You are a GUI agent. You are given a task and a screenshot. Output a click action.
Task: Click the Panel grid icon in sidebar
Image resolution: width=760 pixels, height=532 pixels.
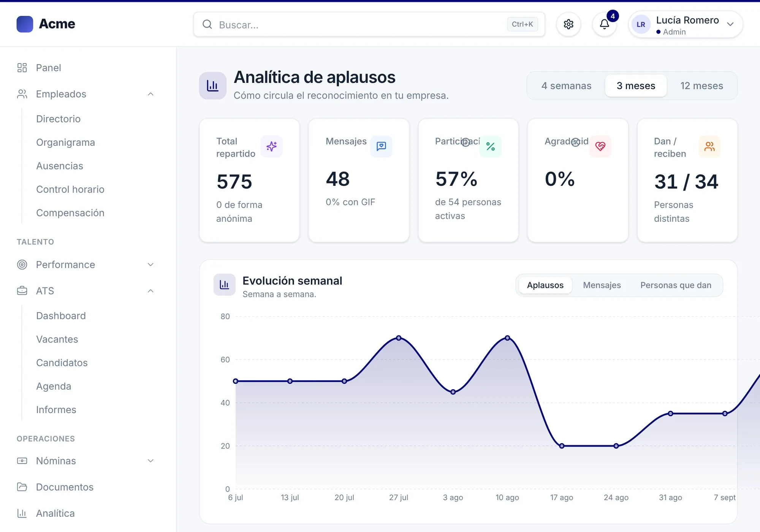(22, 68)
